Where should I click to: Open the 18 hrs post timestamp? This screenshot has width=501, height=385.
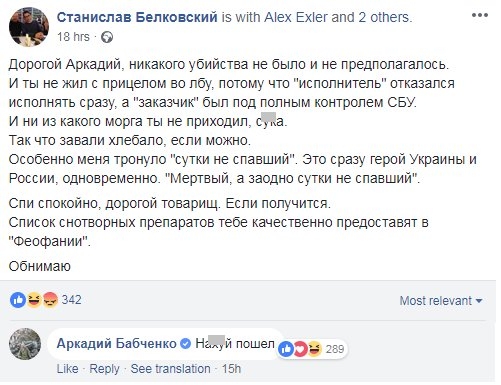tap(73, 37)
